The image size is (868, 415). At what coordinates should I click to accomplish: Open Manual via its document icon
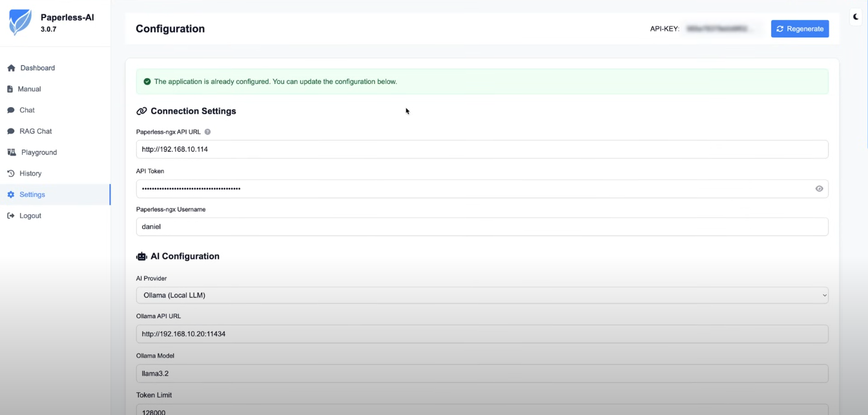pos(10,89)
